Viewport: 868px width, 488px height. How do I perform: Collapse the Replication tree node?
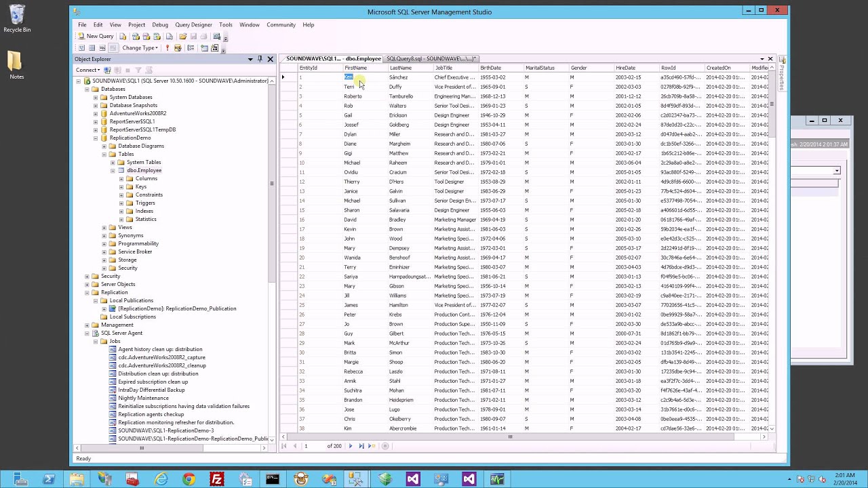pyautogui.click(x=87, y=293)
